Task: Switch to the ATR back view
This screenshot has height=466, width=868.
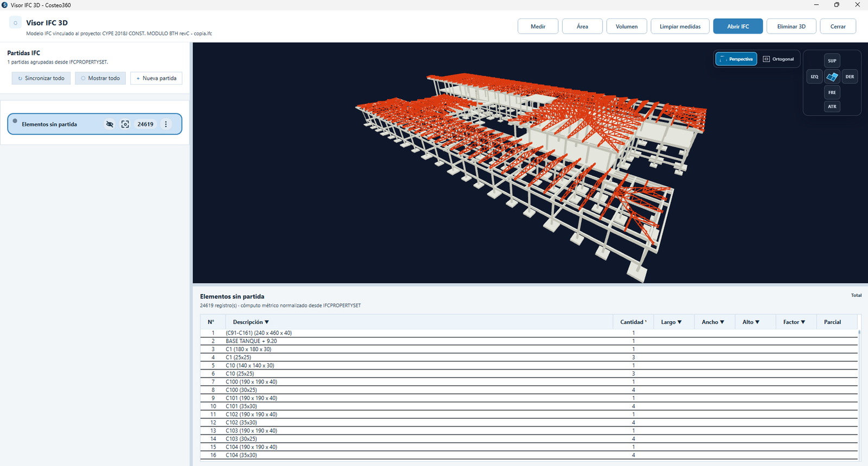Action: 832,106
